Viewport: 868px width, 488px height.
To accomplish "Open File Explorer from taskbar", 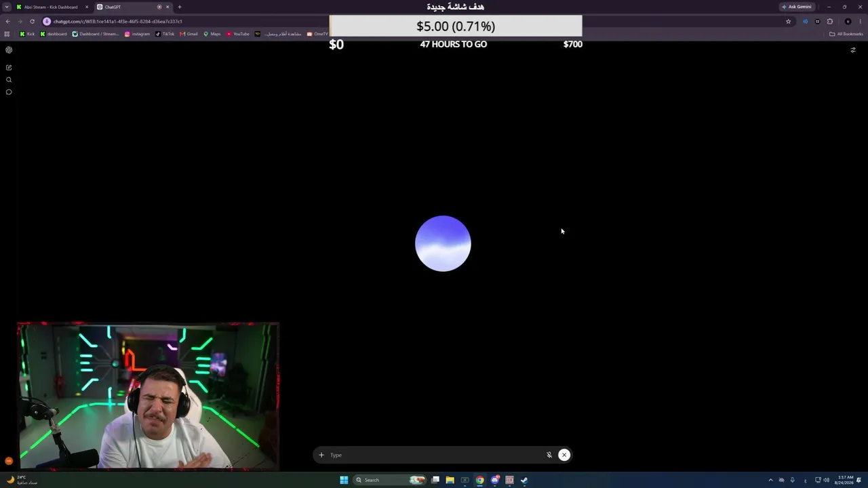I will 450,480.
